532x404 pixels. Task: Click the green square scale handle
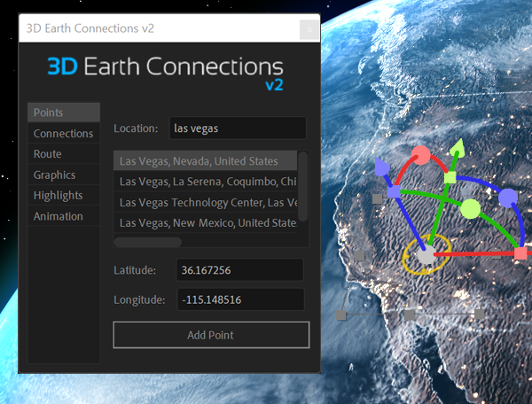(x=450, y=177)
